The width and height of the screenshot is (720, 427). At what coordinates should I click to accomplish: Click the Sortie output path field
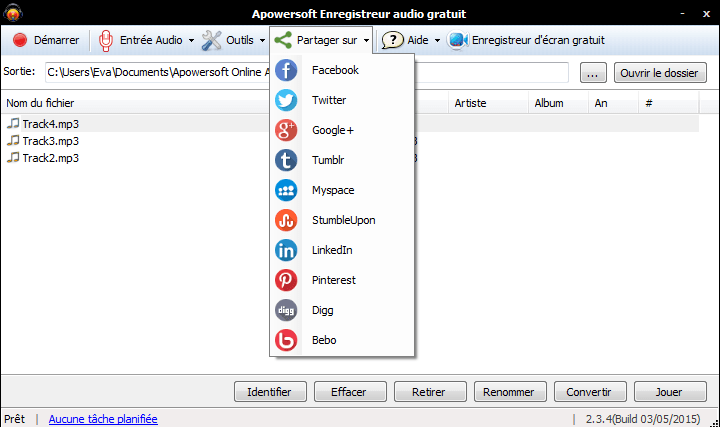point(306,73)
